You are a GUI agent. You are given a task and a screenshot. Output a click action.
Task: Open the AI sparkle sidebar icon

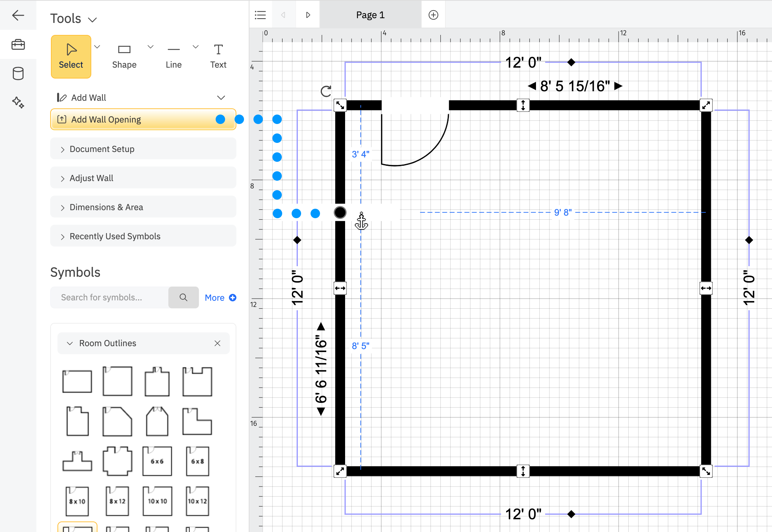point(18,102)
